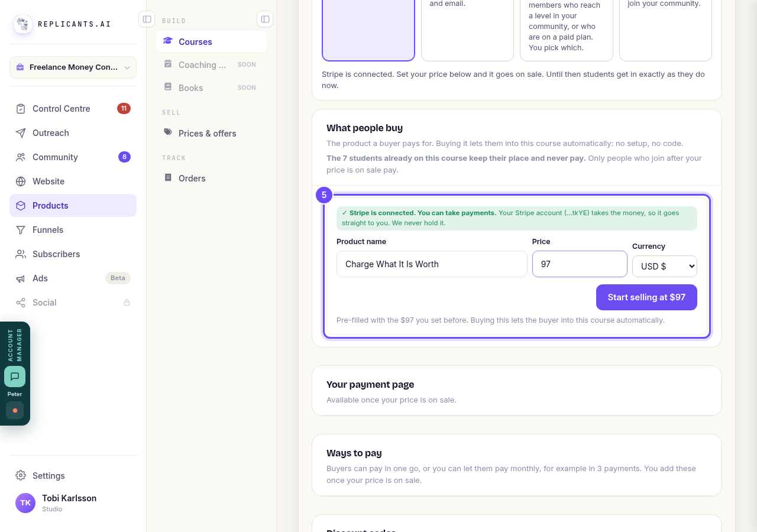Click the Subscribers users icon

coord(21,254)
